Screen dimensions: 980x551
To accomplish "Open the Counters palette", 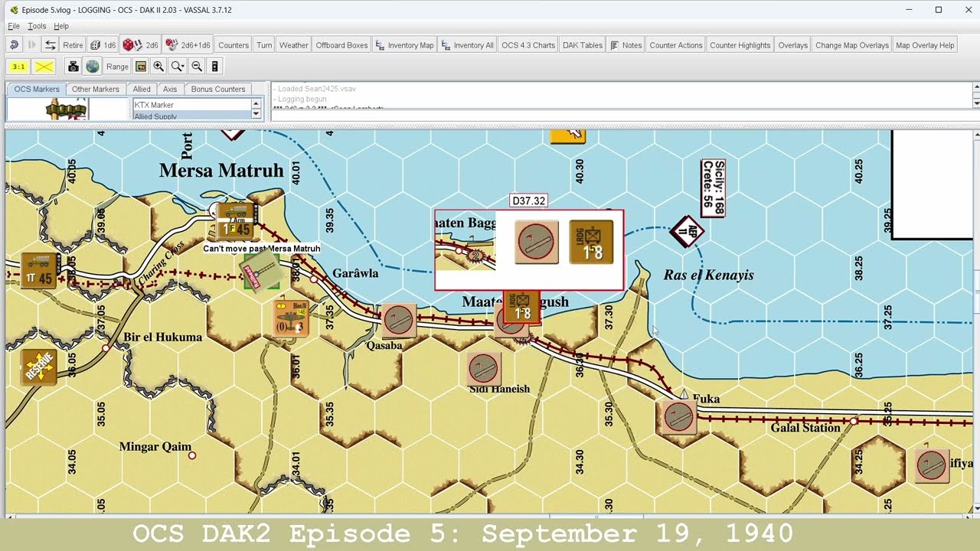I will pos(234,45).
